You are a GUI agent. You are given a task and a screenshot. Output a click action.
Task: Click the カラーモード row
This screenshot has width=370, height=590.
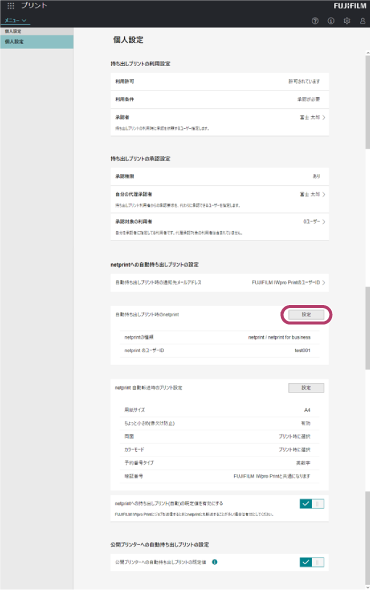pos(219,450)
